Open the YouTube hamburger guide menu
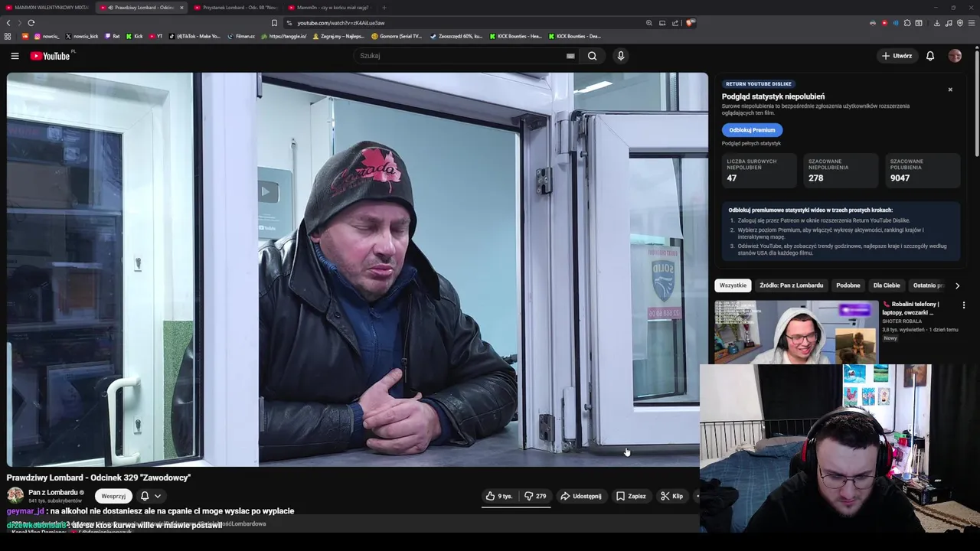The height and width of the screenshot is (551, 980). pos(15,56)
